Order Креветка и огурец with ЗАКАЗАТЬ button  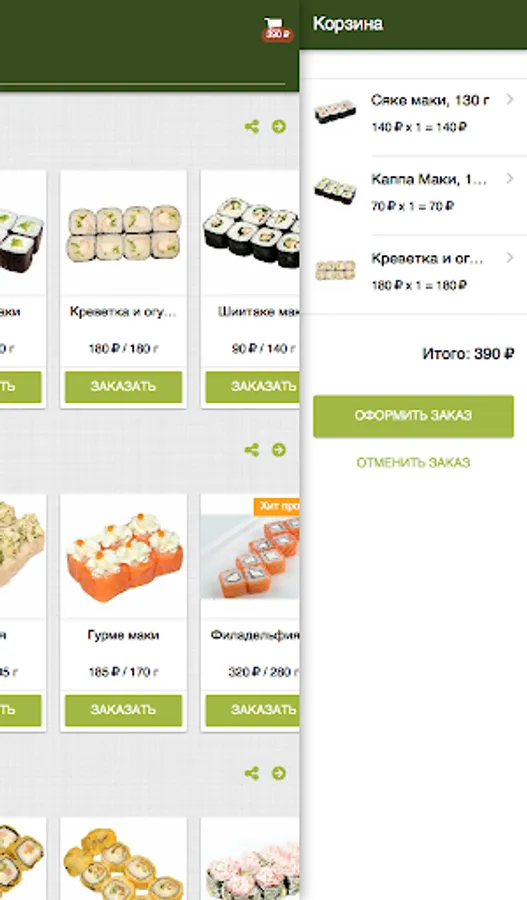(123, 386)
